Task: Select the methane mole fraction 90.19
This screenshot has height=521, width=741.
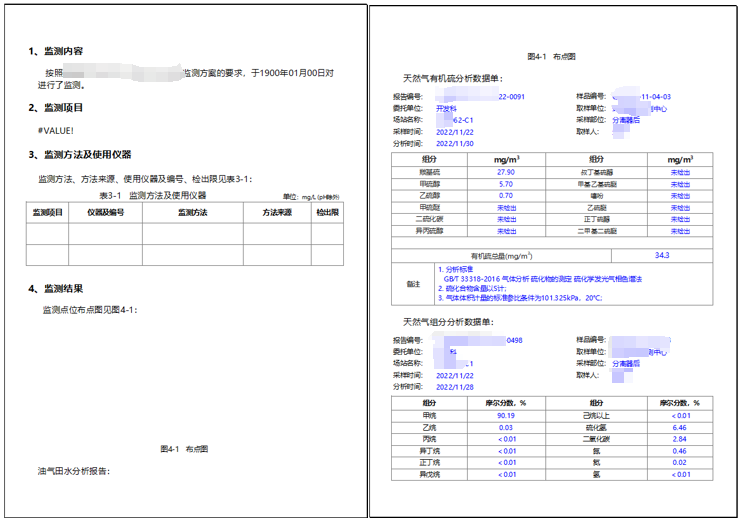Action: click(x=505, y=415)
